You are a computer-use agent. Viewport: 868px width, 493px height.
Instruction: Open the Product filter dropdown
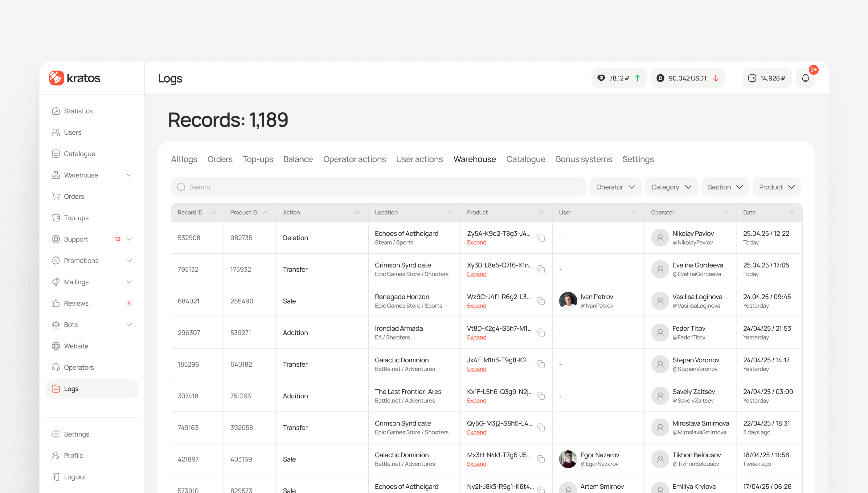click(x=776, y=187)
